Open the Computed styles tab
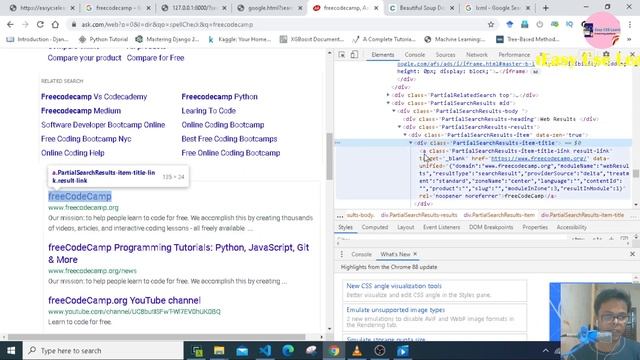This screenshot has height=360, width=640. (375, 227)
